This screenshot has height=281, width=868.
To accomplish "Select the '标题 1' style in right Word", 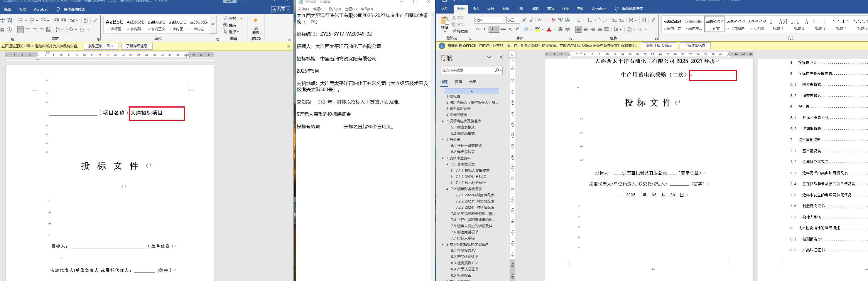I will [778, 24].
